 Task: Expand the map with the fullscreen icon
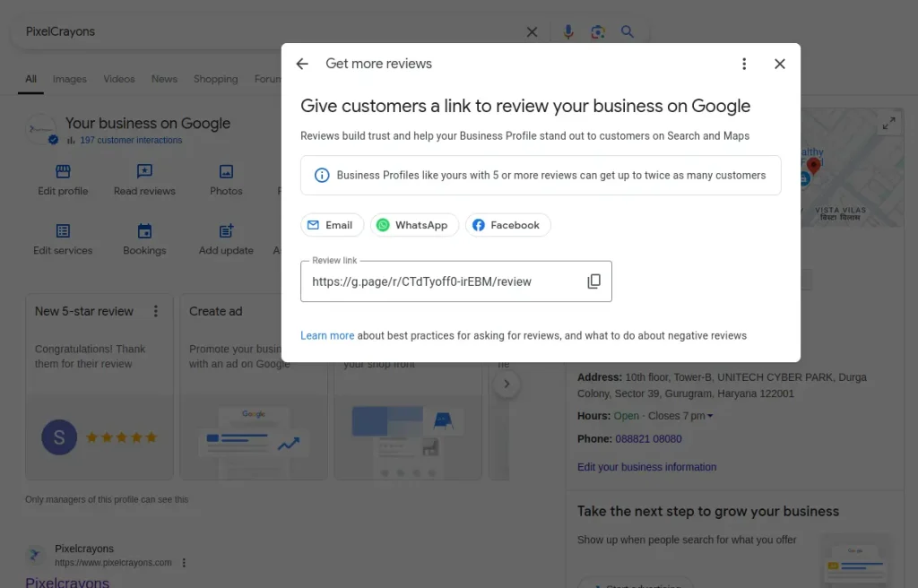(x=888, y=124)
